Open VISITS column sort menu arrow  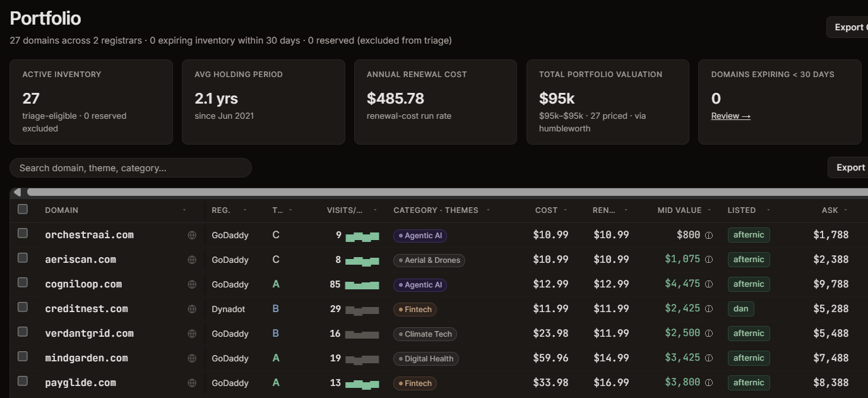(x=375, y=210)
